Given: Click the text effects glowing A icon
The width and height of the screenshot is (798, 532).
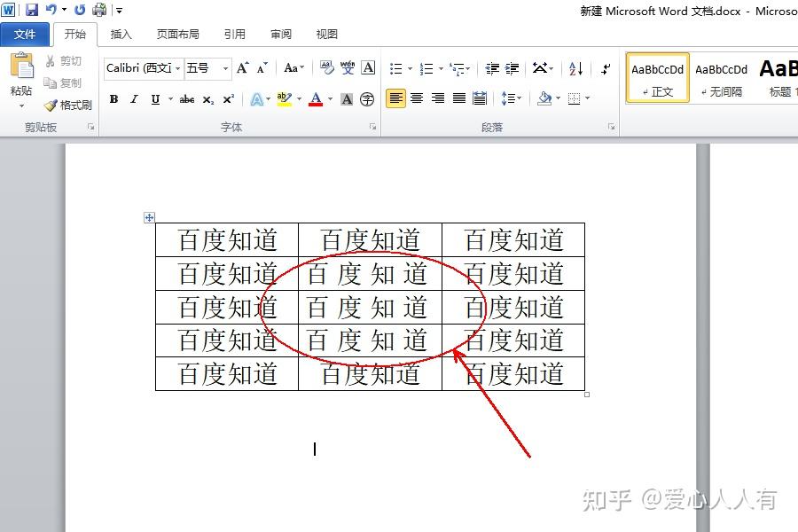Looking at the screenshot, I should pos(257,99).
